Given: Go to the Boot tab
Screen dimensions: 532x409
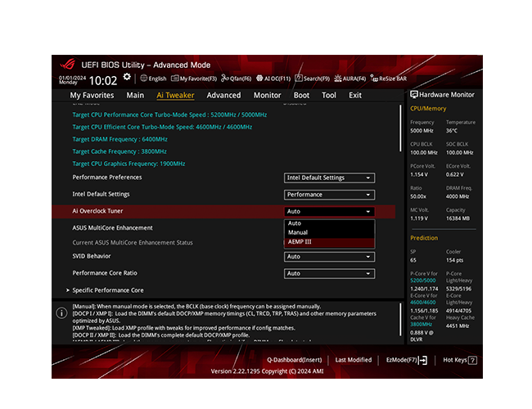Looking at the screenshot, I should (x=301, y=96).
